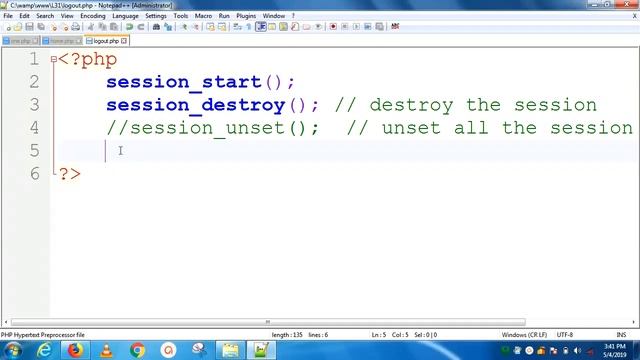Click session_start on line 2
The width and height of the screenshot is (640, 360).
pos(184,82)
